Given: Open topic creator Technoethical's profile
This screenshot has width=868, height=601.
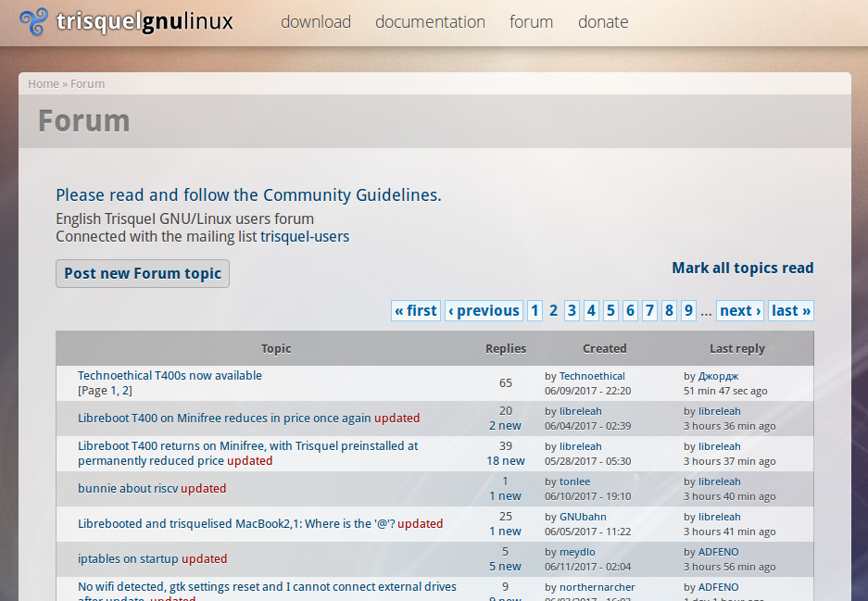Looking at the screenshot, I should 592,376.
